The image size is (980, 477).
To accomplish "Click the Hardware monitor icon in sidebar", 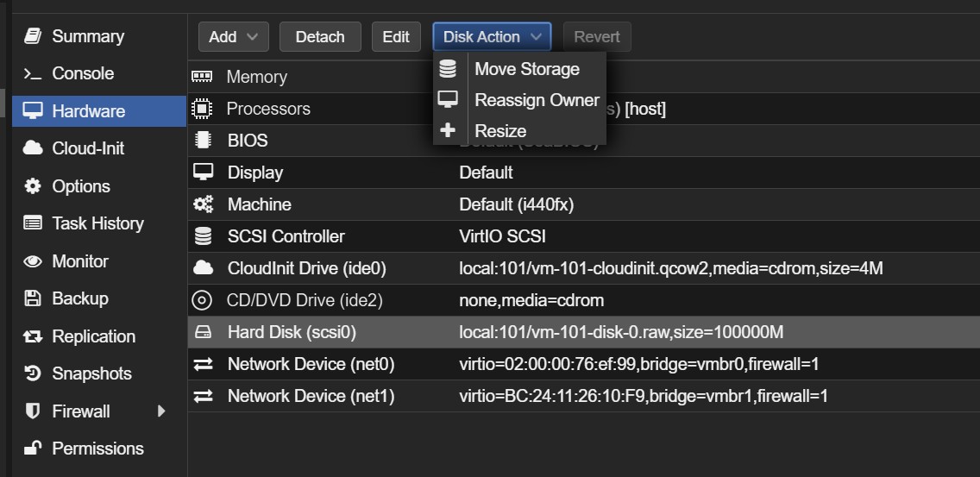I will point(33,111).
